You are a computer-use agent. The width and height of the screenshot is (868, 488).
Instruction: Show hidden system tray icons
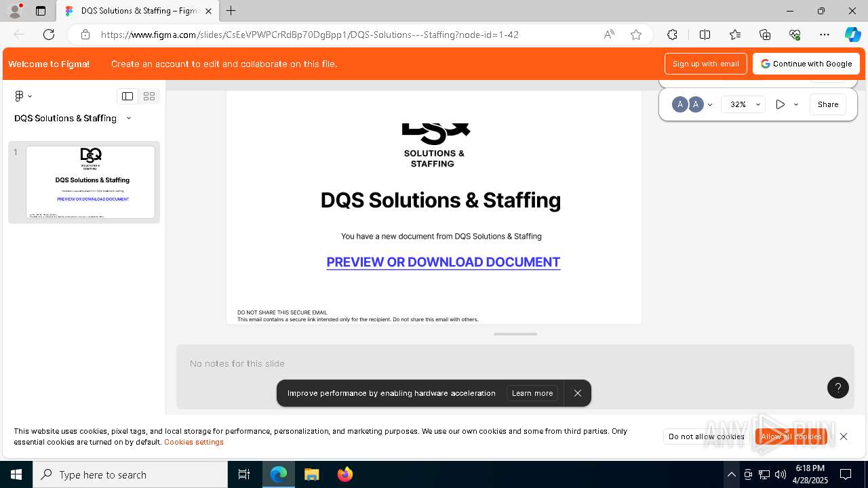(x=731, y=474)
